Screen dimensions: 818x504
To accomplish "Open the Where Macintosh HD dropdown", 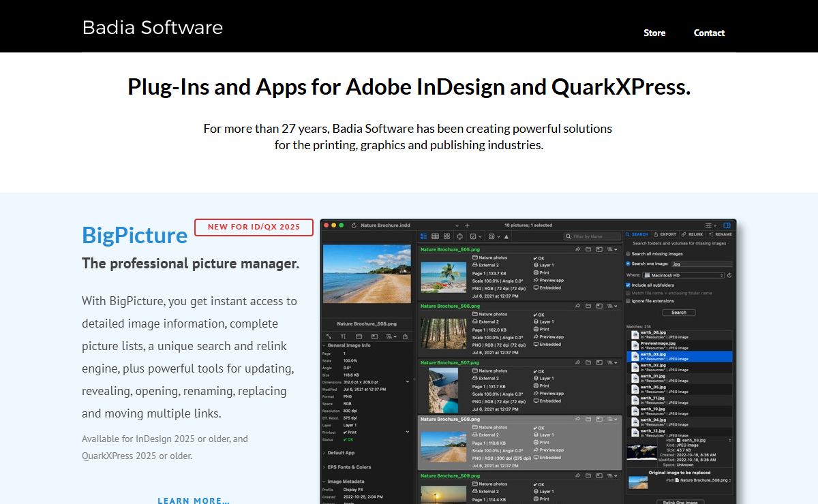I will click(683, 275).
